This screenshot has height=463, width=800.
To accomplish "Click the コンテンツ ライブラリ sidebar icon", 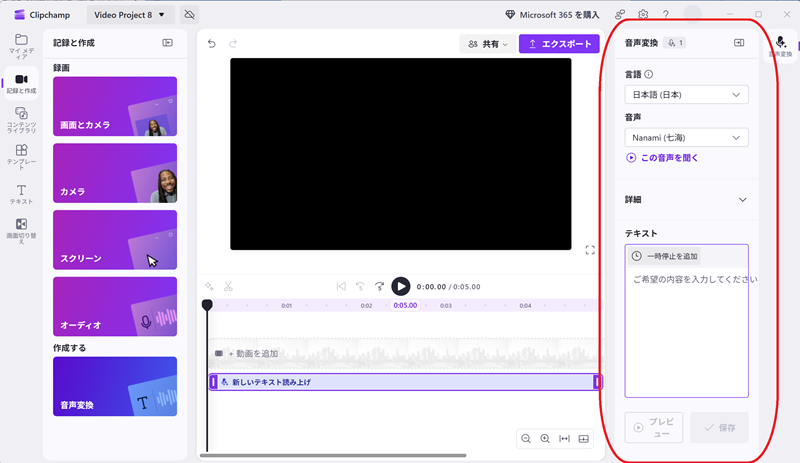I will (21, 118).
